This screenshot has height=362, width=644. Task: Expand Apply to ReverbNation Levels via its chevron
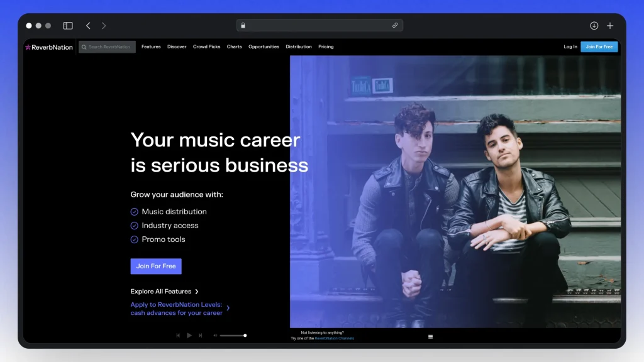coord(229,309)
